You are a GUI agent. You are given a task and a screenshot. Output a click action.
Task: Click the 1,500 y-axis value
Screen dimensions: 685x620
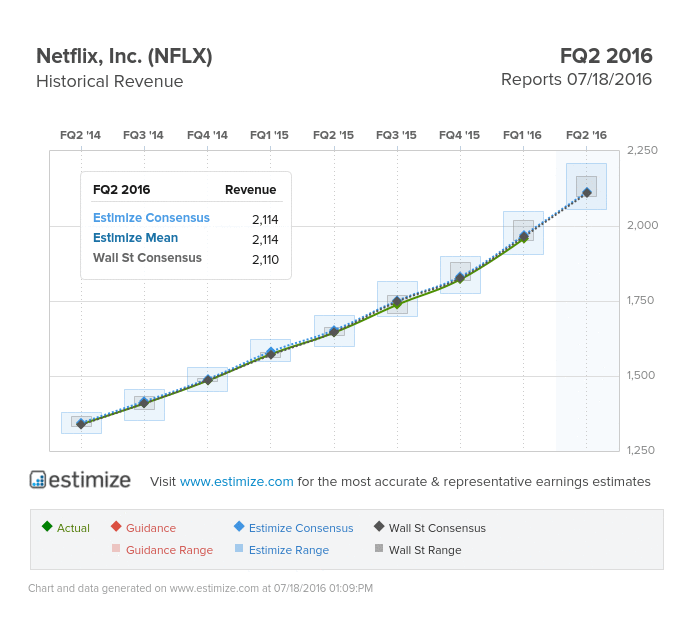pyautogui.click(x=641, y=375)
